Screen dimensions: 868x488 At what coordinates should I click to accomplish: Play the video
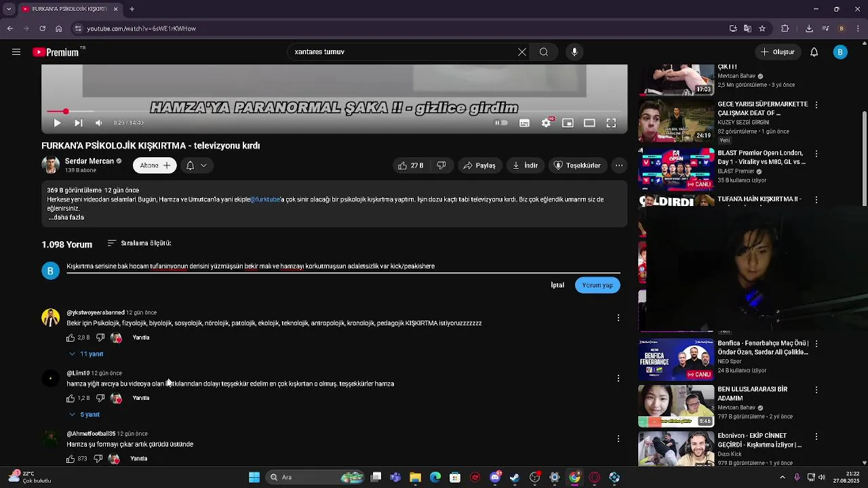(57, 123)
